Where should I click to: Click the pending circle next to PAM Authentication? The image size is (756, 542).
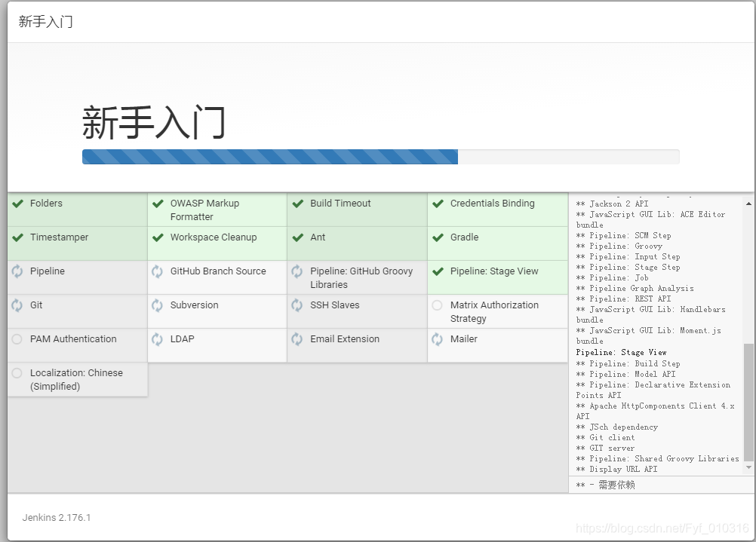[17, 339]
